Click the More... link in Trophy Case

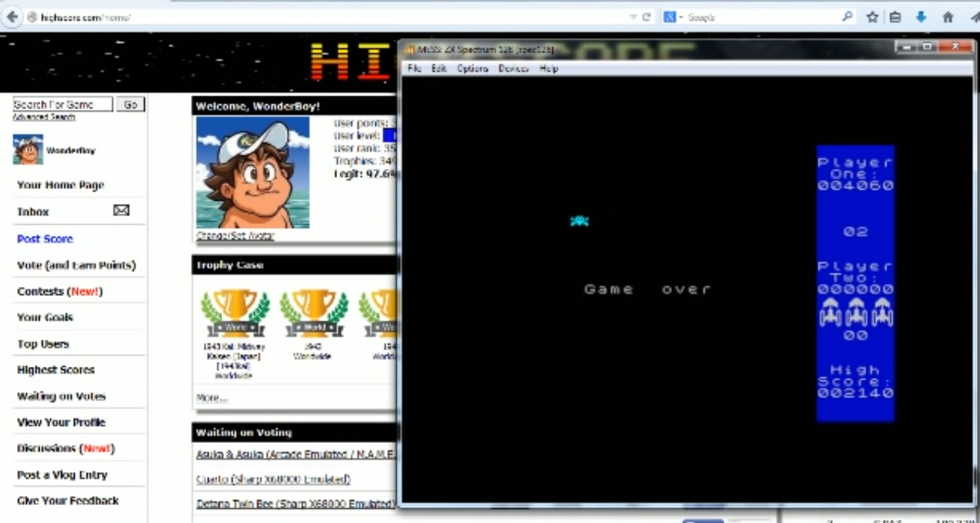[212, 397]
